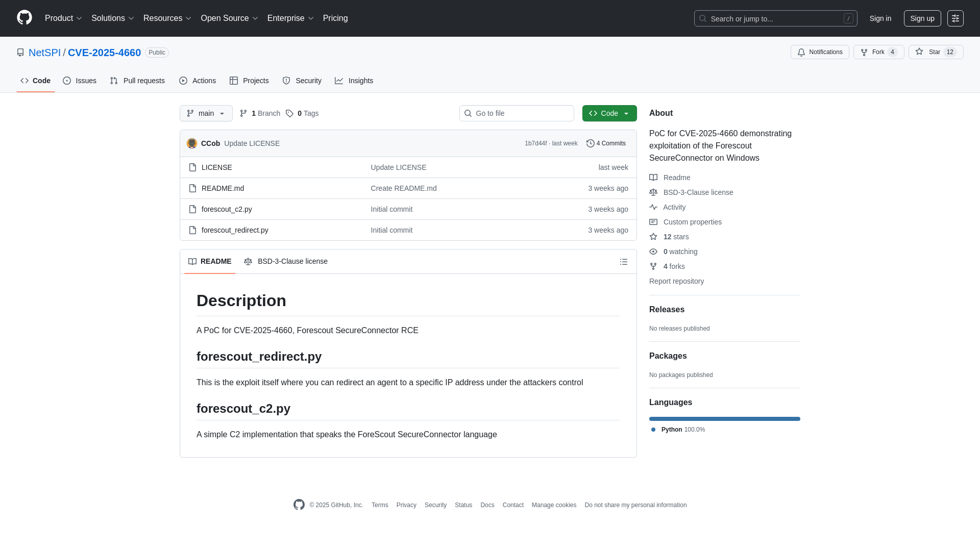
Task: Open the footer Manage cookies link
Action: point(554,505)
